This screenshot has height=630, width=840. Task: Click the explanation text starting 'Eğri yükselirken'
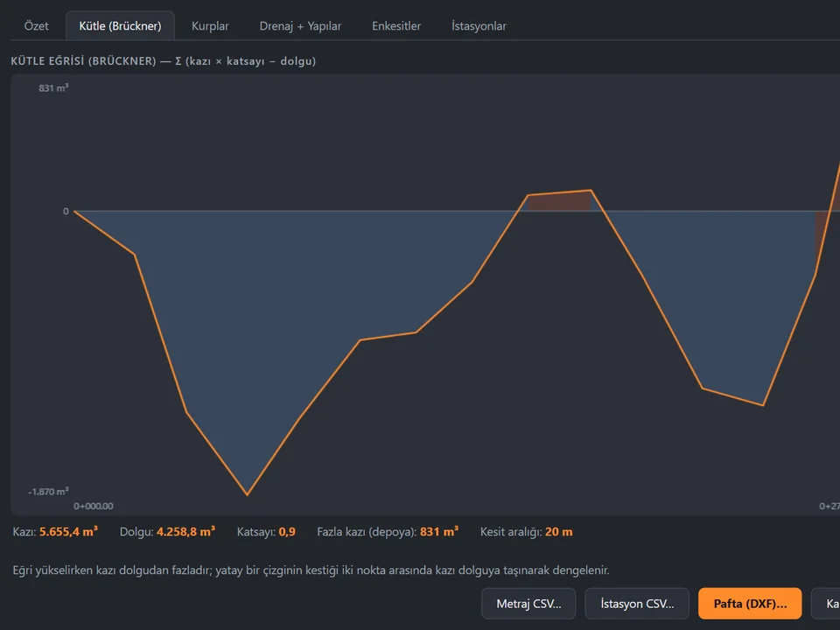point(311,570)
